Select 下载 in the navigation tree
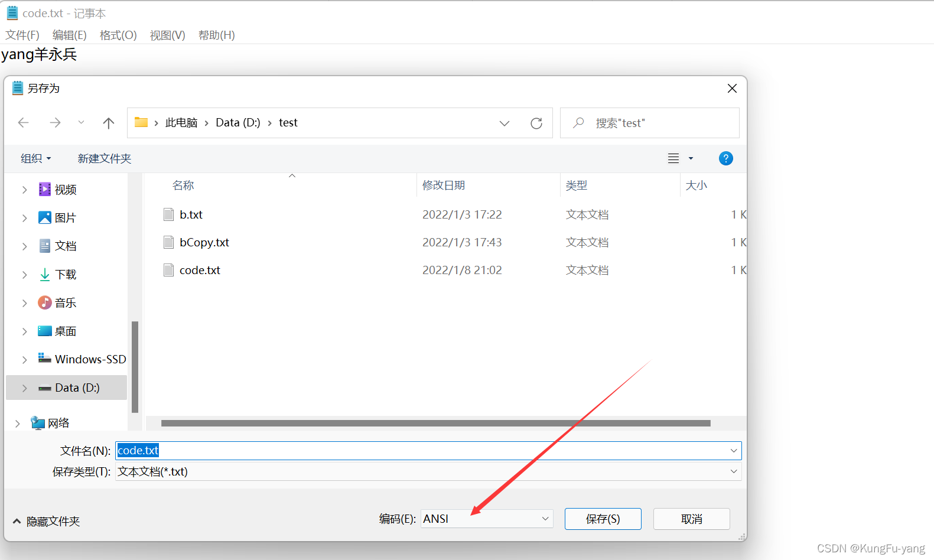 66,275
